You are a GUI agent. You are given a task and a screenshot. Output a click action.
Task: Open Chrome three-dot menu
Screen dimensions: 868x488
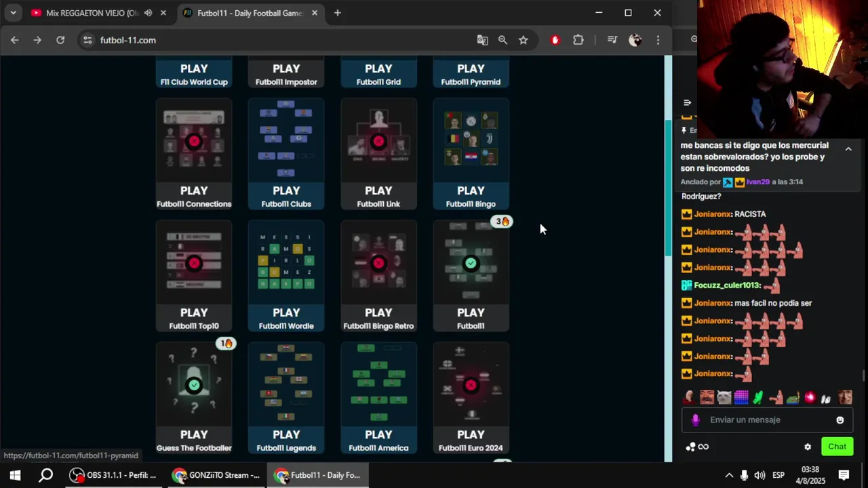pos(658,40)
